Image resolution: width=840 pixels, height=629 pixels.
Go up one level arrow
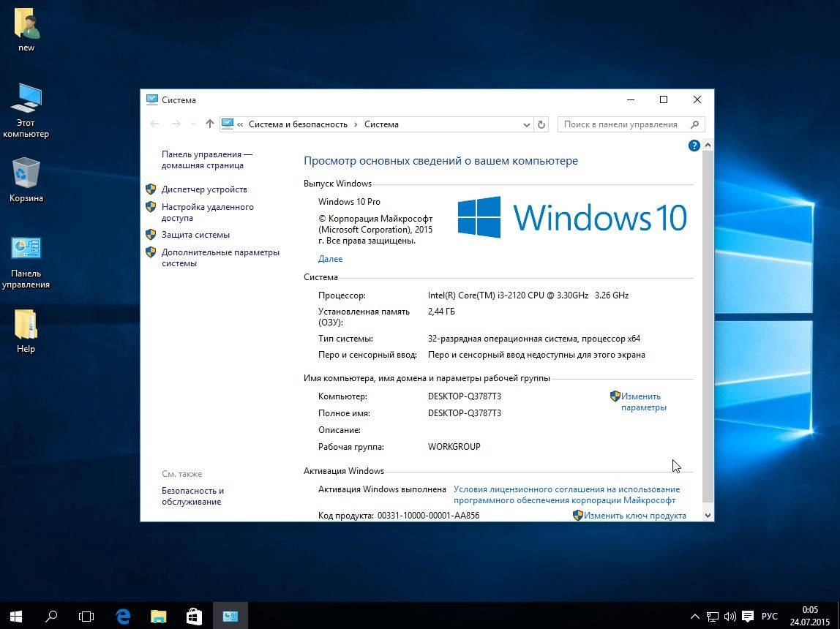tap(209, 124)
